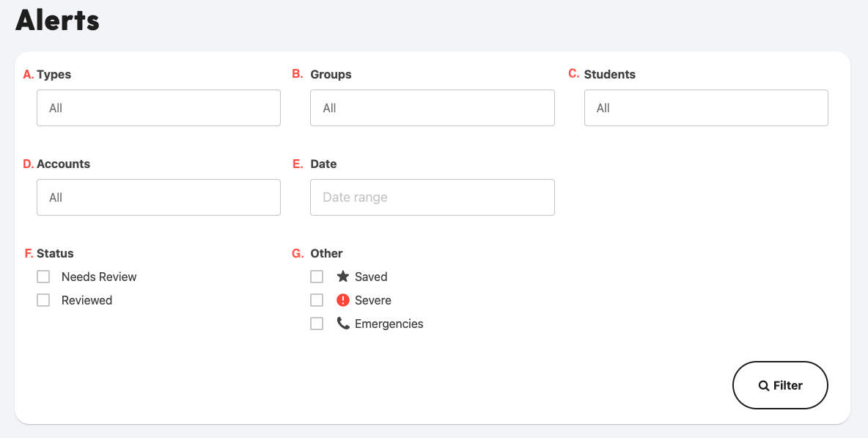Click the Students field label
This screenshot has height=438, width=868.
coord(609,74)
